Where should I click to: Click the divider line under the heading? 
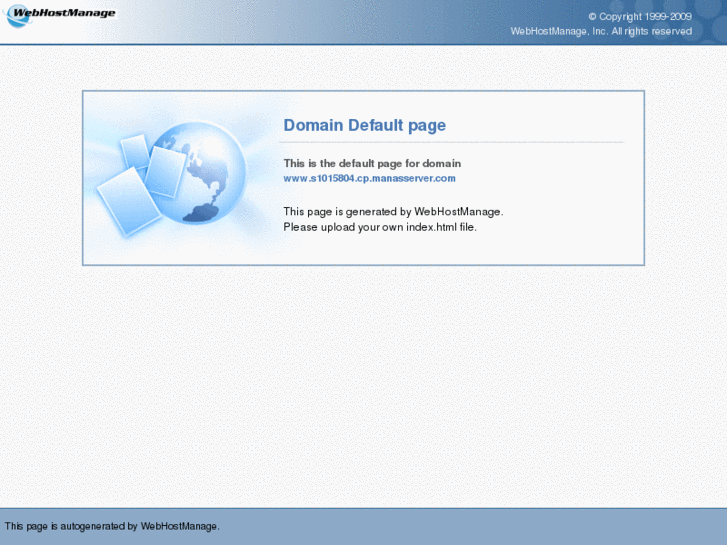pyautogui.click(x=452, y=142)
